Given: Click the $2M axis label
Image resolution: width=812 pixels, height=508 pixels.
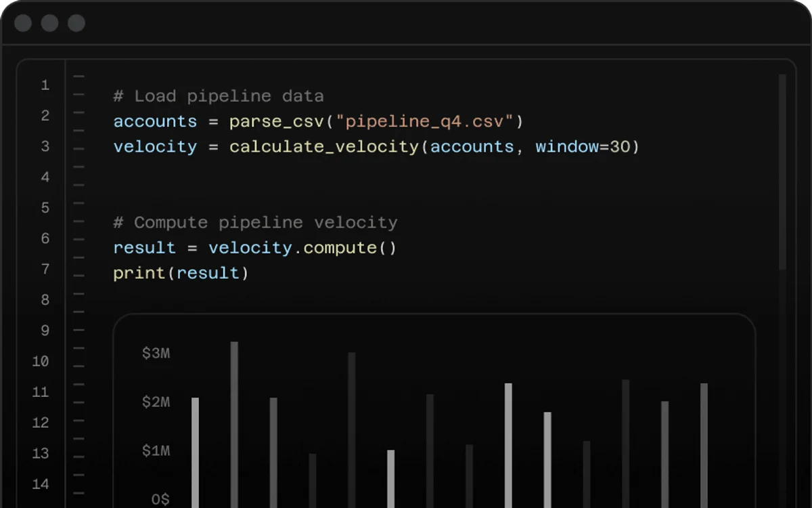Looking at the screenshot, I should pos(156,402).
